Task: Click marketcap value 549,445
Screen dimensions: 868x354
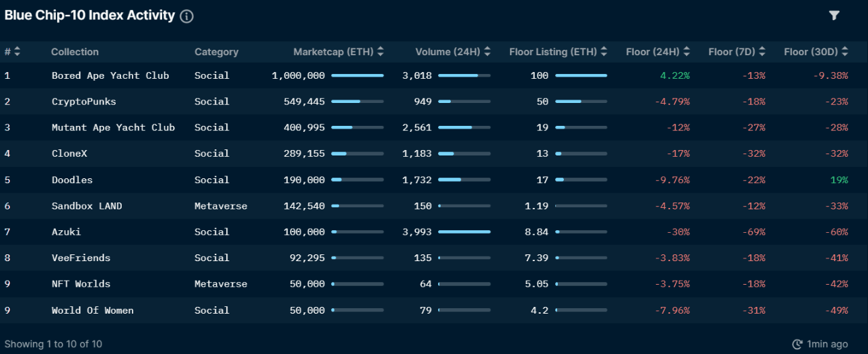Action: pyautogui.click(x=305, y=102)
